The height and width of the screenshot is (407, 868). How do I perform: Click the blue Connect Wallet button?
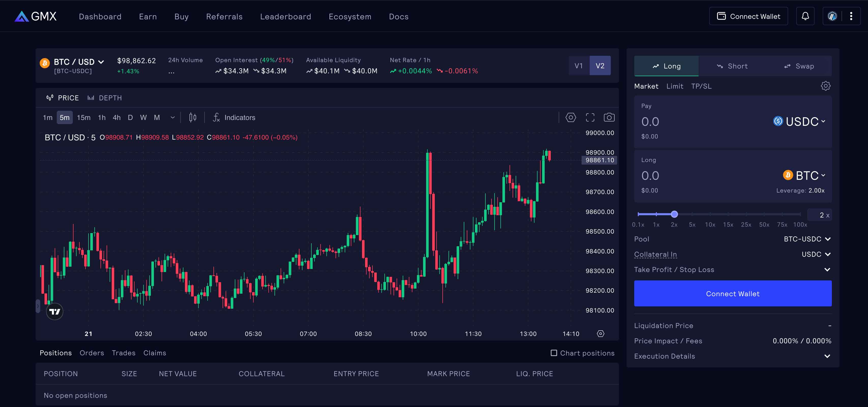pos(733,293)
